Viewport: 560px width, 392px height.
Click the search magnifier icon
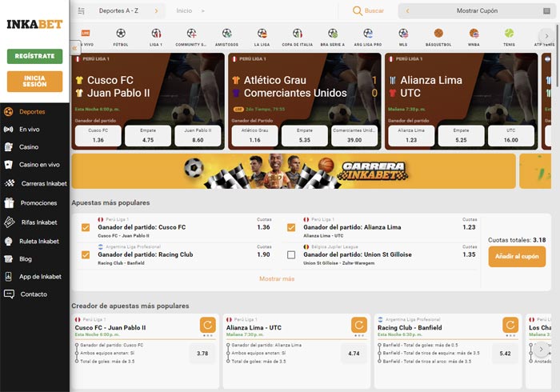point(357,11)
